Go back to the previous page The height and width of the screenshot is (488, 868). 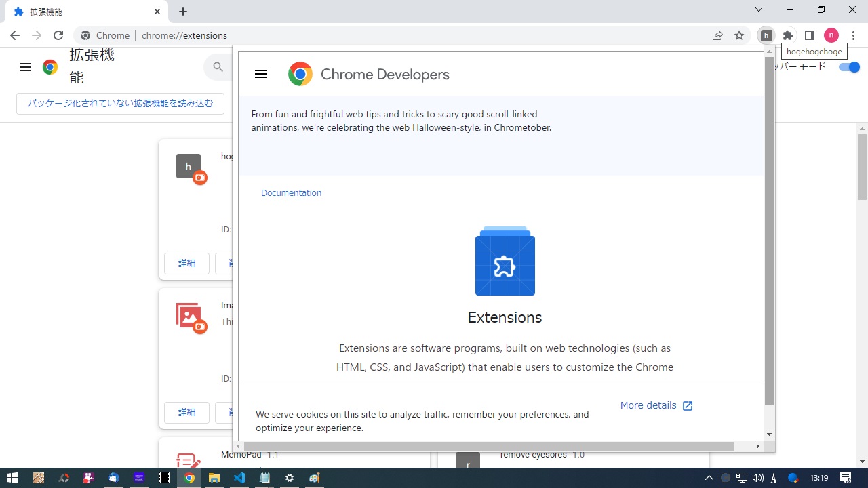pyautogui.click(x=15, y=35)
